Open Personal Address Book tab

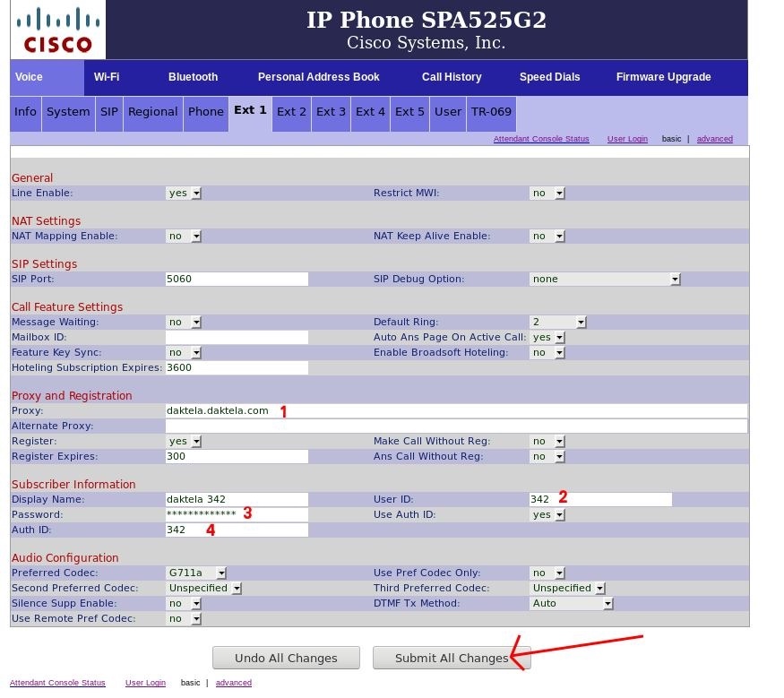pyautogui.click(x=318, y=77)
